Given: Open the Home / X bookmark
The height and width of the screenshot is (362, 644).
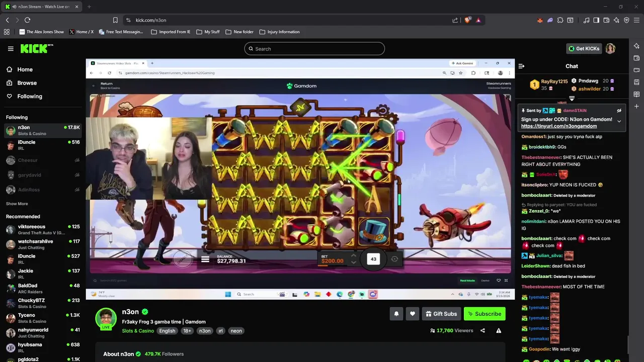Looking at the screenshot, I should (x=81, y=32).
